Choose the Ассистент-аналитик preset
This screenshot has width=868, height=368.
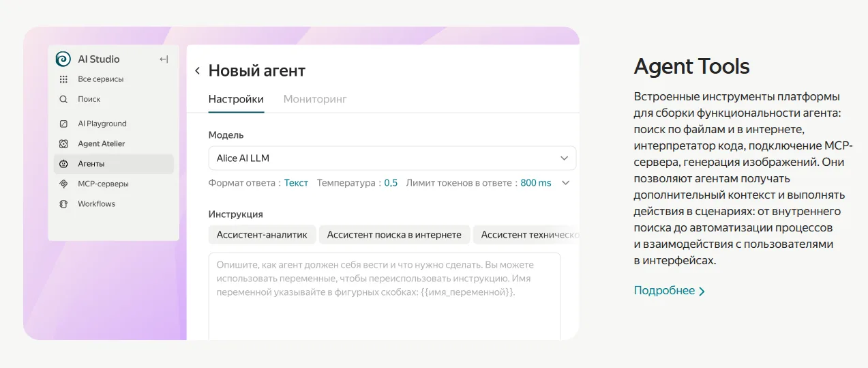[262, 235]
